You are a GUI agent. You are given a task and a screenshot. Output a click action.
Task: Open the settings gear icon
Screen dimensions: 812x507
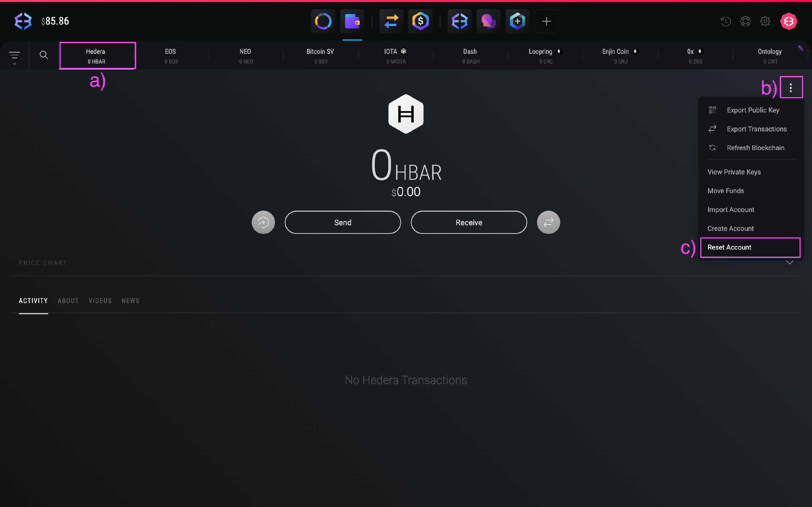pyautogui.click(x=765, y=21)
